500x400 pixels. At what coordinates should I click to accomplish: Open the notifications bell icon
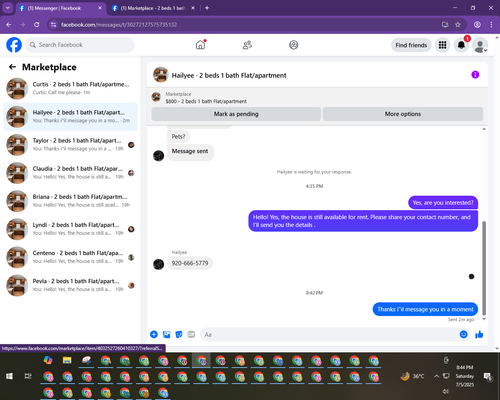461,45
